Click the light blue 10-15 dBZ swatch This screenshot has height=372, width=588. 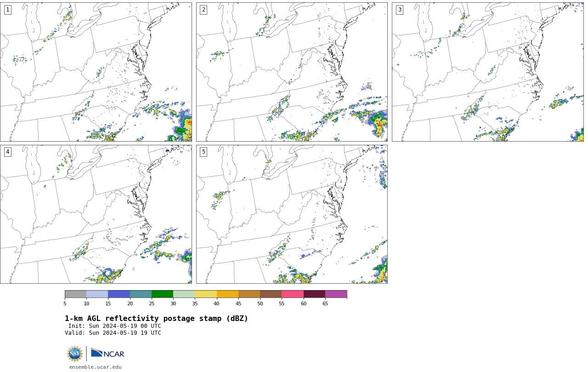click(x=97, y=294)
